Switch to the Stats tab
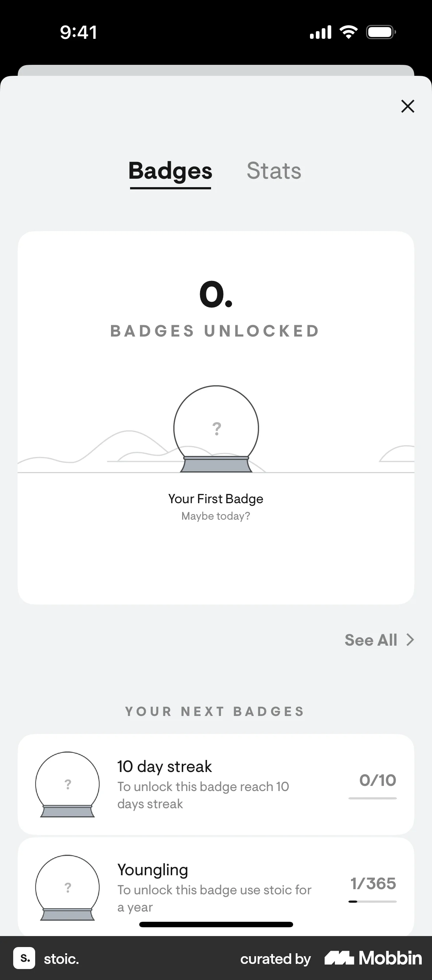 click(274, 171)
